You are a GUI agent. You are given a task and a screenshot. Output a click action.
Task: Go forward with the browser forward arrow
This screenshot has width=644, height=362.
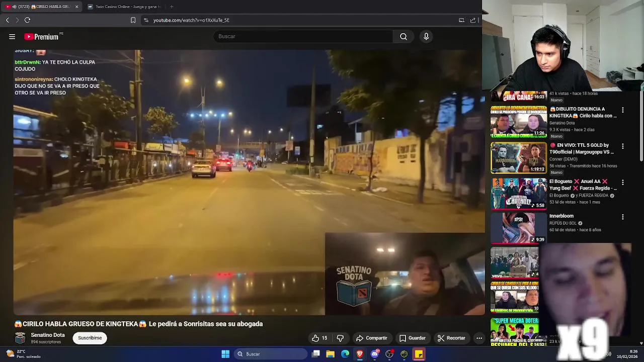click(x=17, y=20)
